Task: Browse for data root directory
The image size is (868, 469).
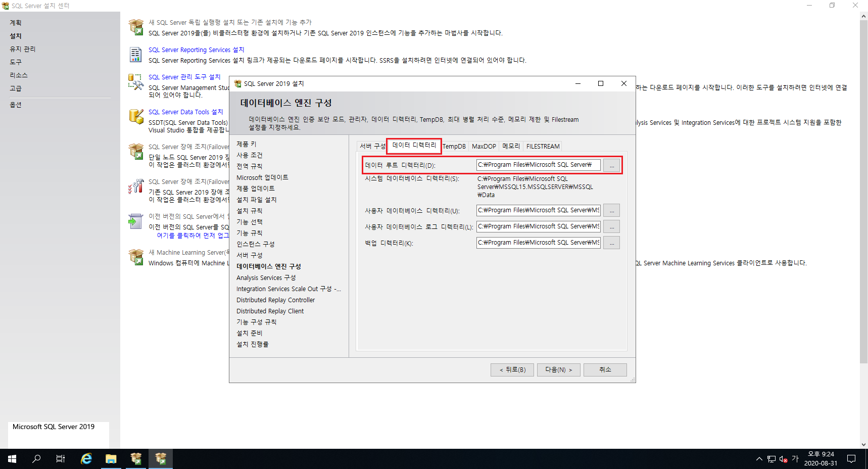Action: point(611,165)
